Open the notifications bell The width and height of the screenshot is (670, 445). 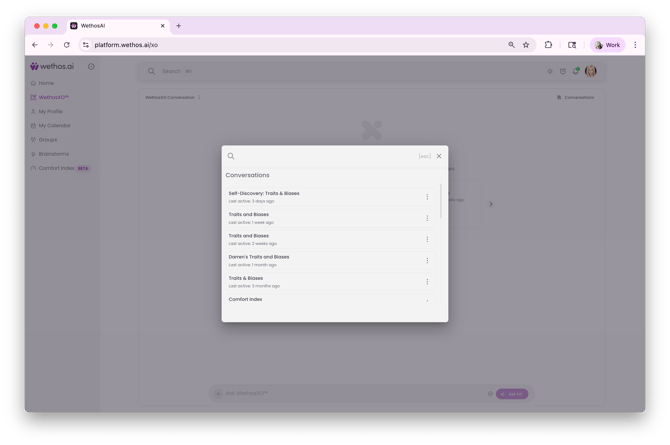click(576, 71)
